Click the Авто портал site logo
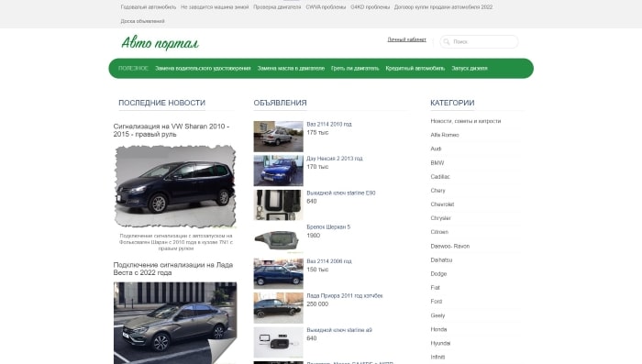642x364 pixels. pyautogui.click(x=160, y=43)
